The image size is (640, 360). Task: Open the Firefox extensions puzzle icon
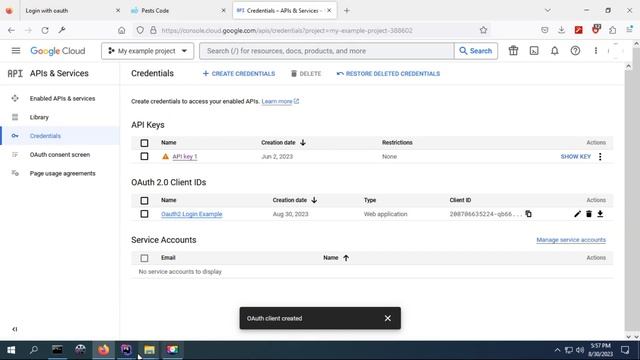point(612,30)
